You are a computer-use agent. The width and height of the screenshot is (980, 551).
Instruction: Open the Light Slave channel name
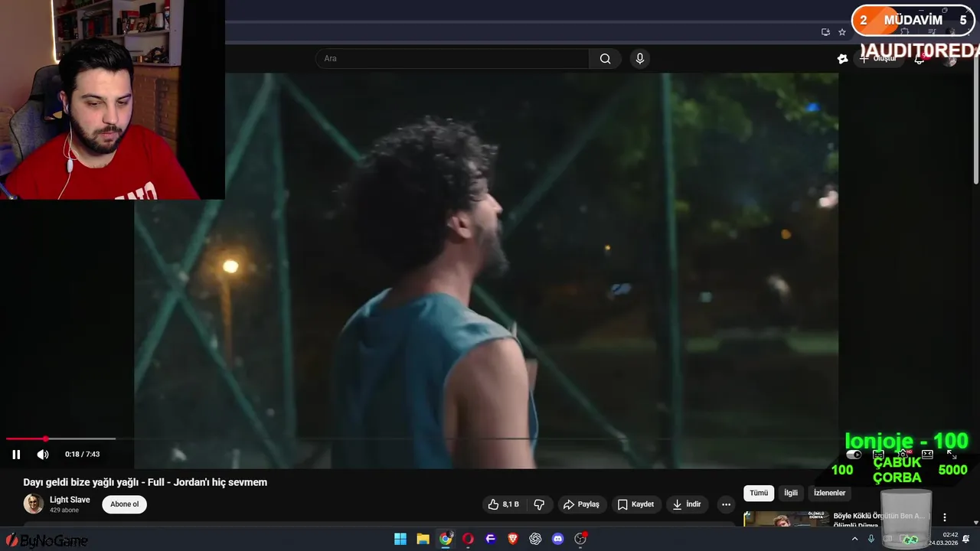tap(70, 500)
